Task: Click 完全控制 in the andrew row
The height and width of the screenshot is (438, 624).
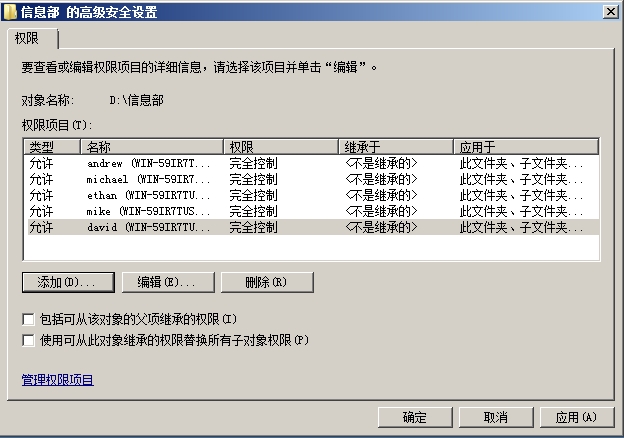Action: click(253, 164)
